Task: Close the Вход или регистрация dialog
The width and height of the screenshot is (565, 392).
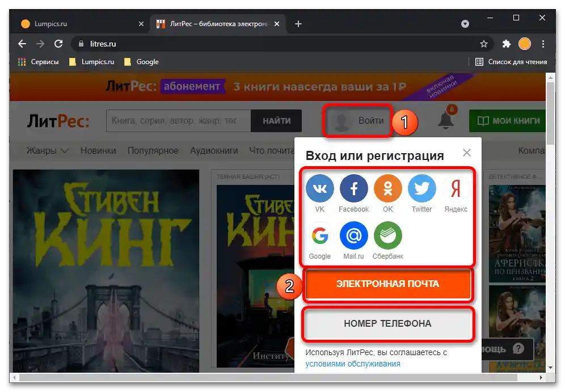Action: (467, 153)
